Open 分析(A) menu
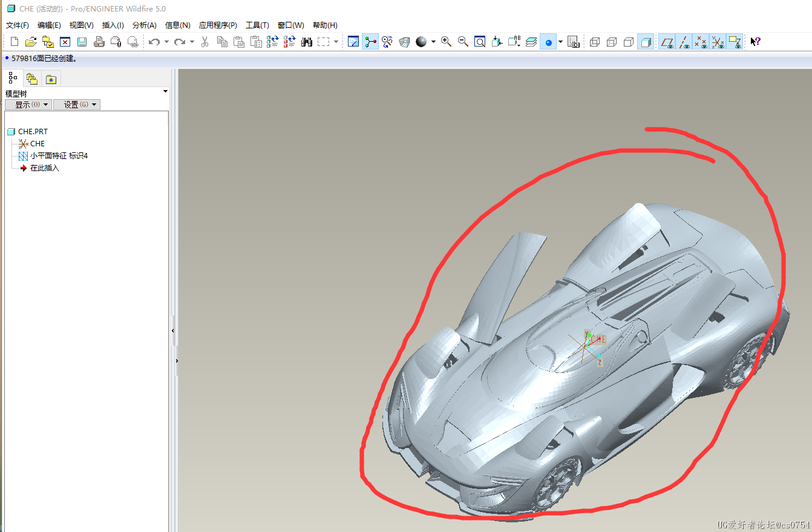812x532 pixels. [145, 25]
